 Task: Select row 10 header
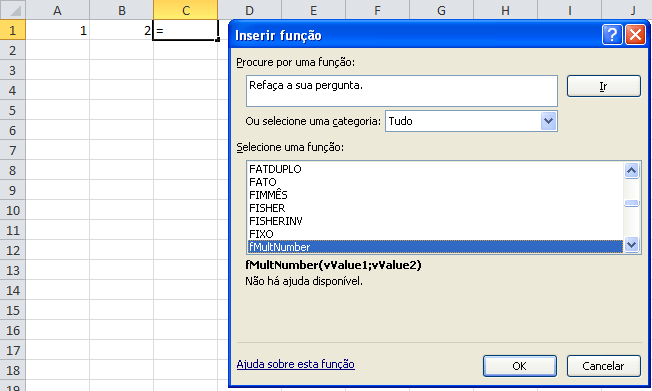coord(12,210)
